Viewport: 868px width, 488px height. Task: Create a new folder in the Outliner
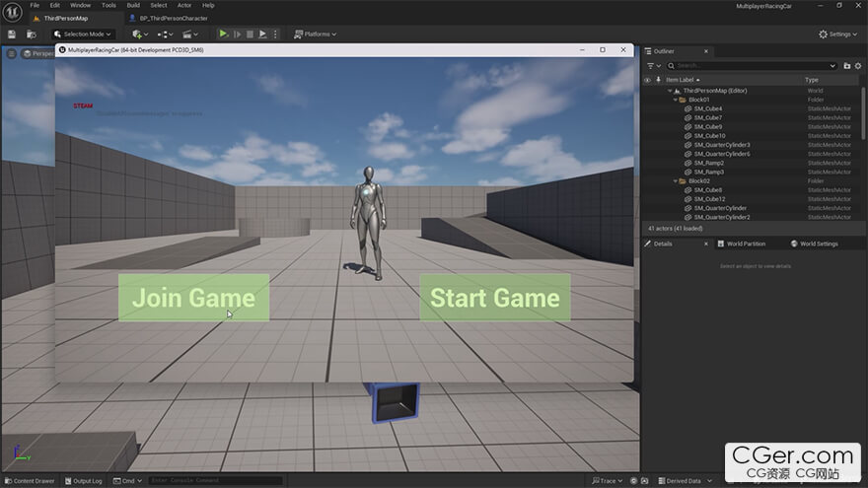pos(847,66)
